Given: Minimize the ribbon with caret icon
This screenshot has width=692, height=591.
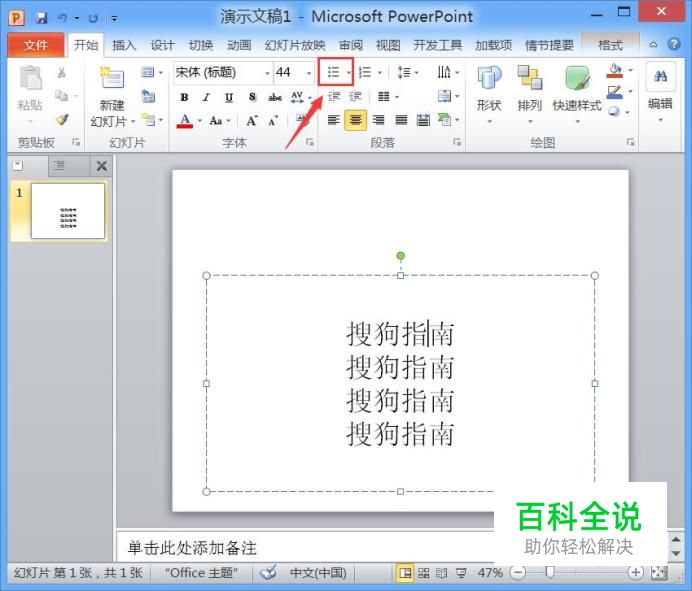Looking at the screenshot, I should 653,45.
